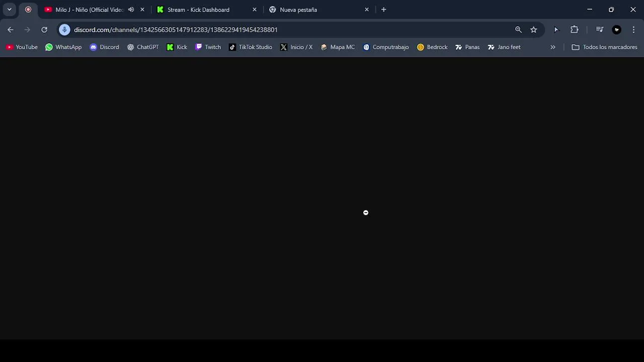
Task: Open the zoom magnifier icon
Action: point(518,30)
